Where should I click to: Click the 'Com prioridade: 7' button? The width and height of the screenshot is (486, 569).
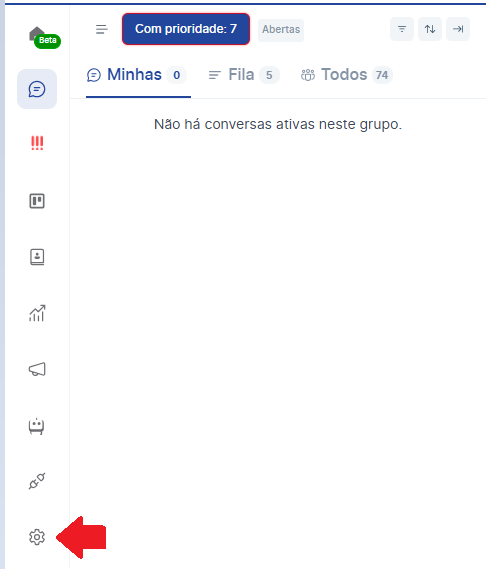pos(186,29)
